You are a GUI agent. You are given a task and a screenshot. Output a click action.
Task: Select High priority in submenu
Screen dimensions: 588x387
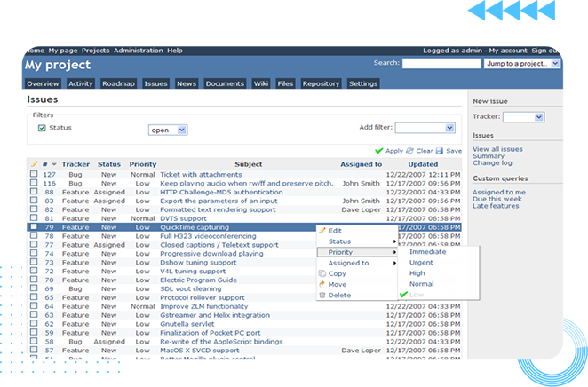[x=417, y=273]
